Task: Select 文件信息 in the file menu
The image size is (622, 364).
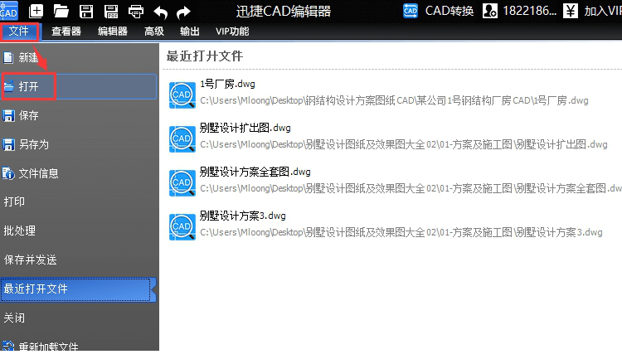Action: pyautogui.click(x=79, y=173)
